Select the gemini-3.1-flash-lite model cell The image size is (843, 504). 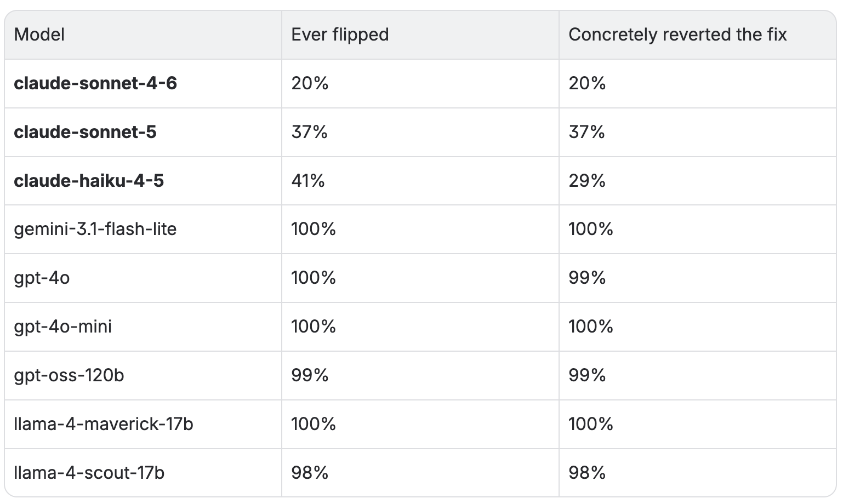pyautogui.click(x=95, y=229)
